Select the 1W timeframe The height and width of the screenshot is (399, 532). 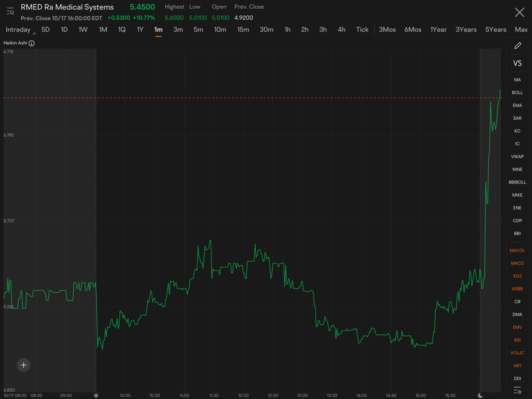pos(83,30)
